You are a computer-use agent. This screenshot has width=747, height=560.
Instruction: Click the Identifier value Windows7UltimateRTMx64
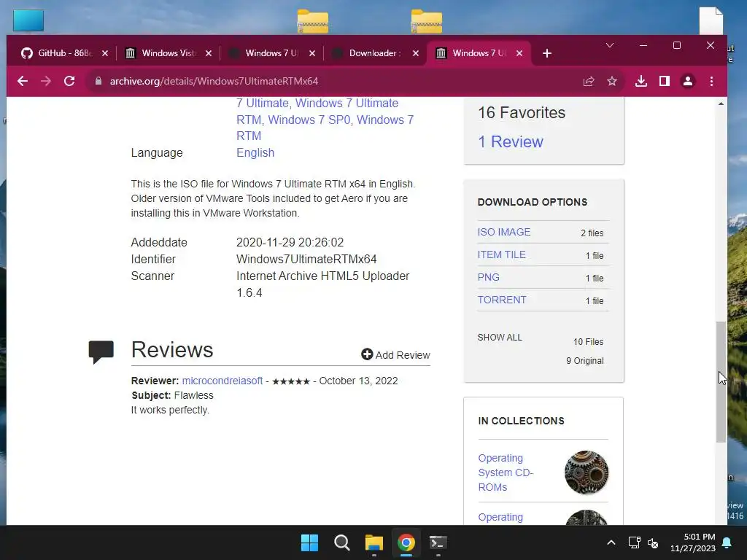click(306, 259)
